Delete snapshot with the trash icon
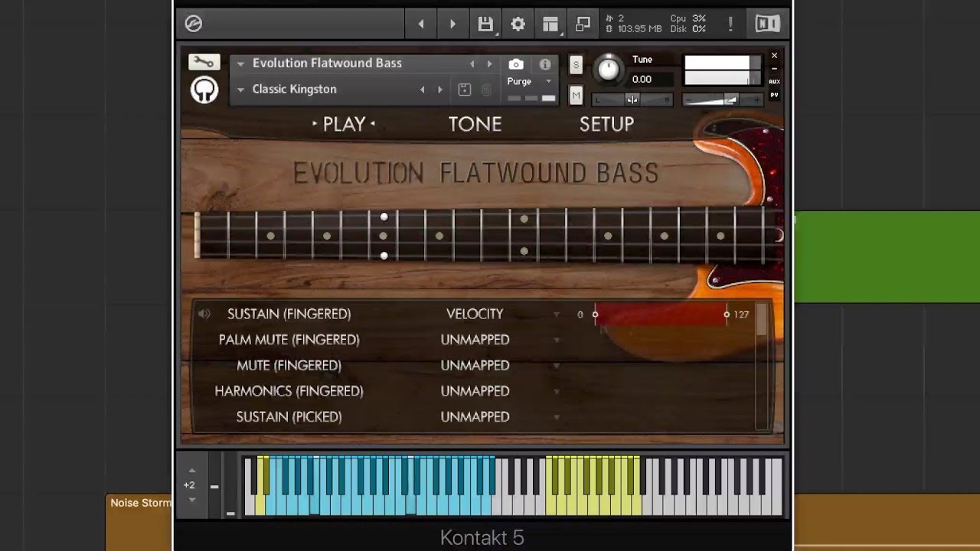The height and width of the screenshot is (551, 980). [486, 90]
